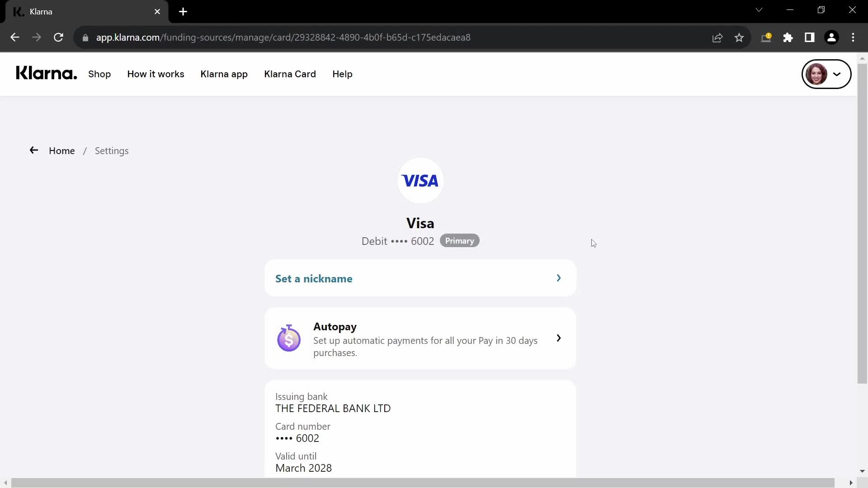Click Set a nickname
868x488 pixels.
[420, 278]
